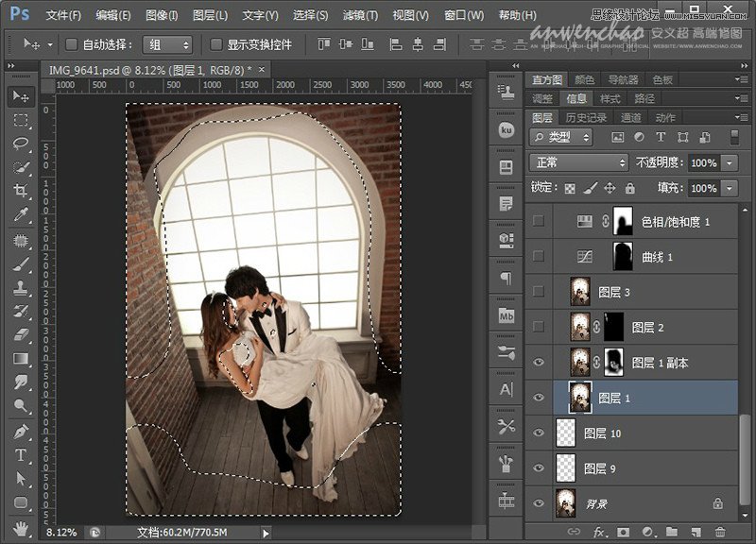
Task: Hide the 图层 1 layer
Action: 539,398
